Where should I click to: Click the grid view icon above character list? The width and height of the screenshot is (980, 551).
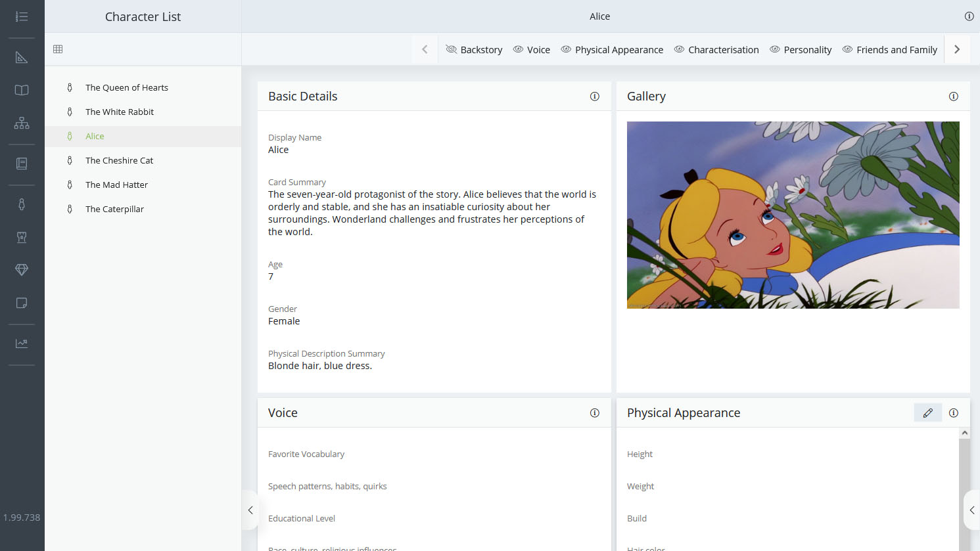[x=58, y=49]
